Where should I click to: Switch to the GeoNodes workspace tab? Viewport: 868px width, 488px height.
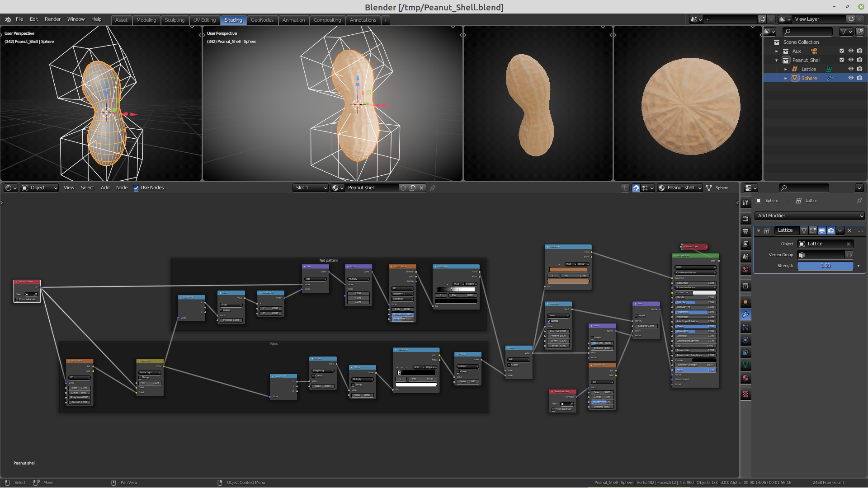point(262,20)
